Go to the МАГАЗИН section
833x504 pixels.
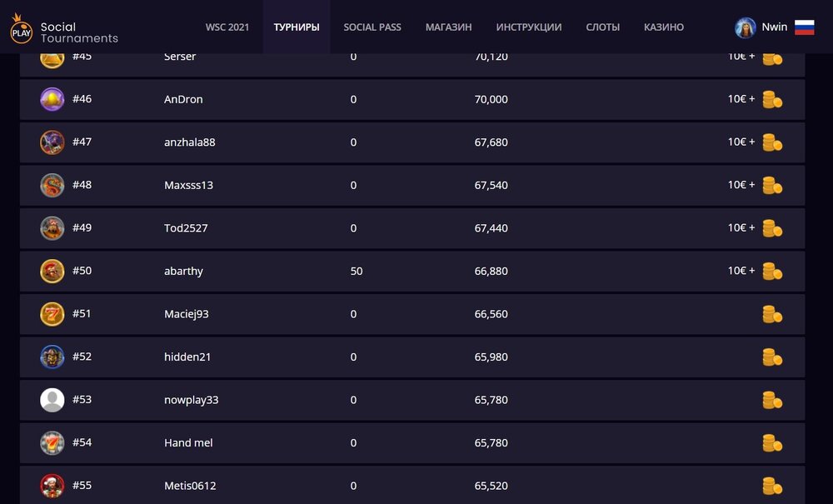(x=448, y=27)
